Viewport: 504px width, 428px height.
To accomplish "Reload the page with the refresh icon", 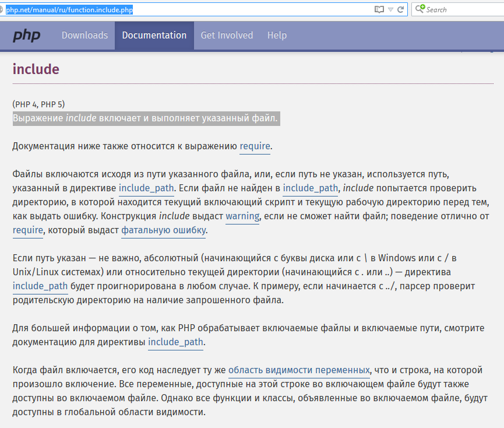I will point(400,9).
